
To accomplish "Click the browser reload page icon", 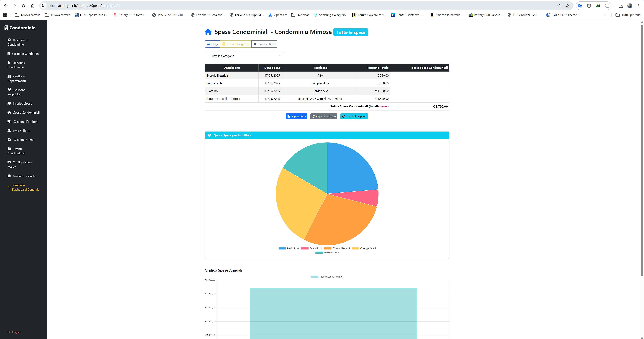I will 23,6.
